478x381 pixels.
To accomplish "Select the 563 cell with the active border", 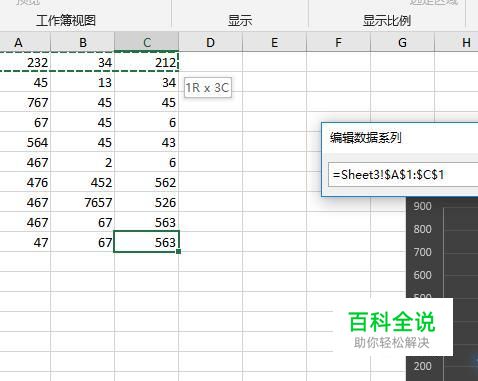I will click(x=147, y=242).
